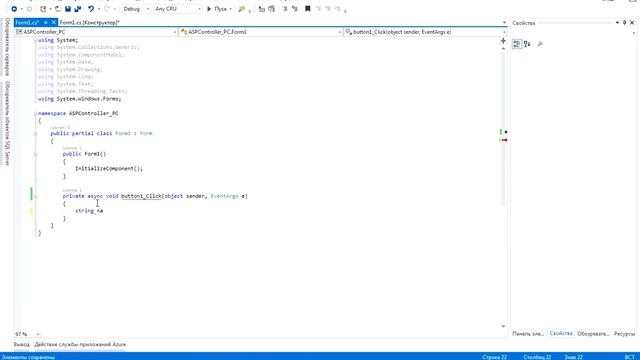The height and width of the screenshot is (360, 640).
Task: Open the dropdown arrow next to Пуск
Action: click(231, 9)
